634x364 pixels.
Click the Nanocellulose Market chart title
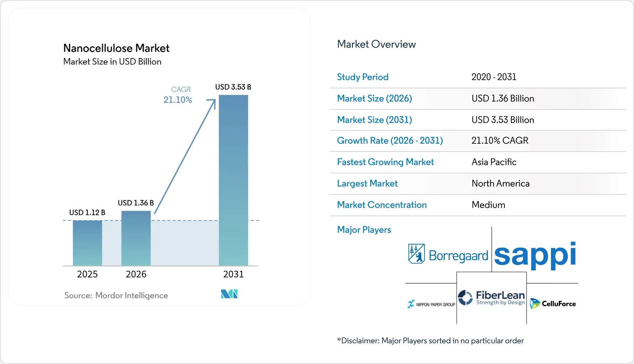tap(116, 48)
